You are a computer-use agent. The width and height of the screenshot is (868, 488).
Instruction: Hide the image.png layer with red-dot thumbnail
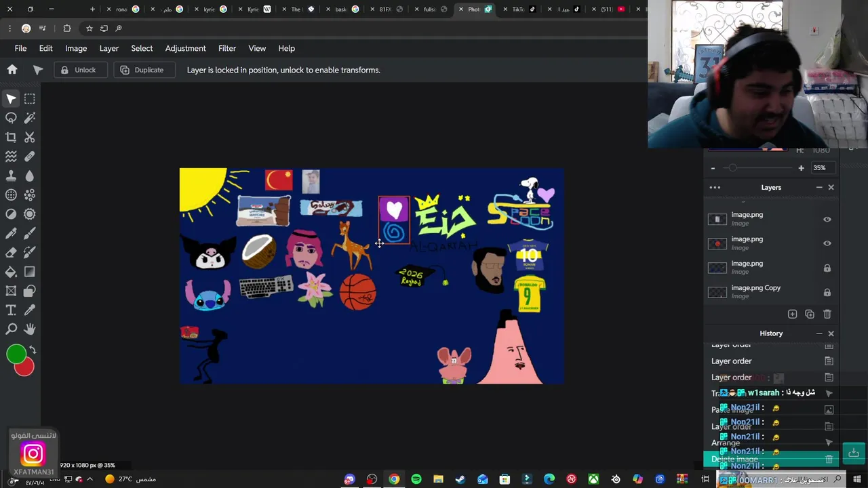coord(827,243)
